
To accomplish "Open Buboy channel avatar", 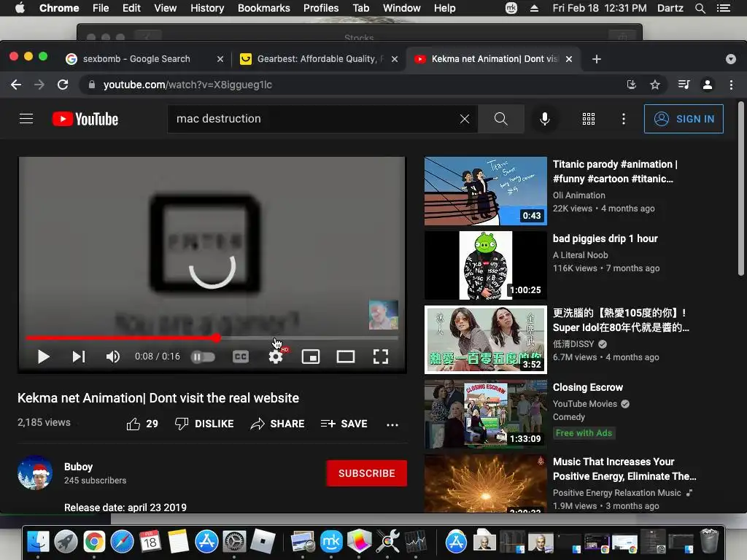I will tap(35, 472).
